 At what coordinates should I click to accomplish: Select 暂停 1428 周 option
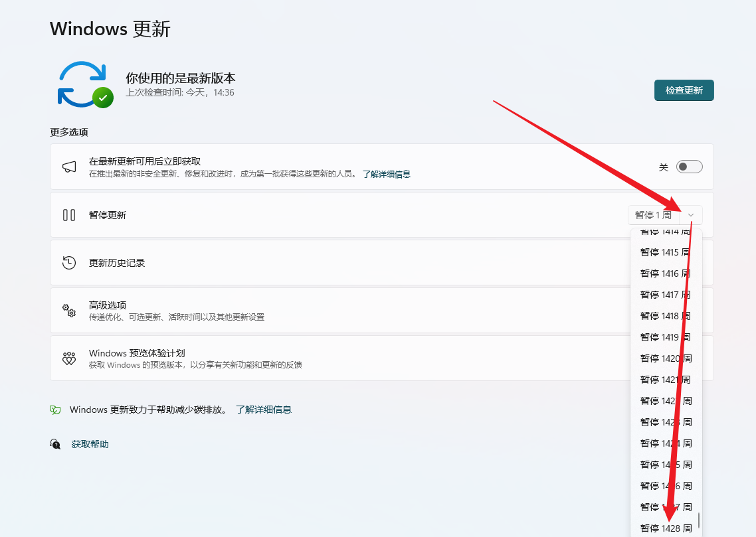666,528
